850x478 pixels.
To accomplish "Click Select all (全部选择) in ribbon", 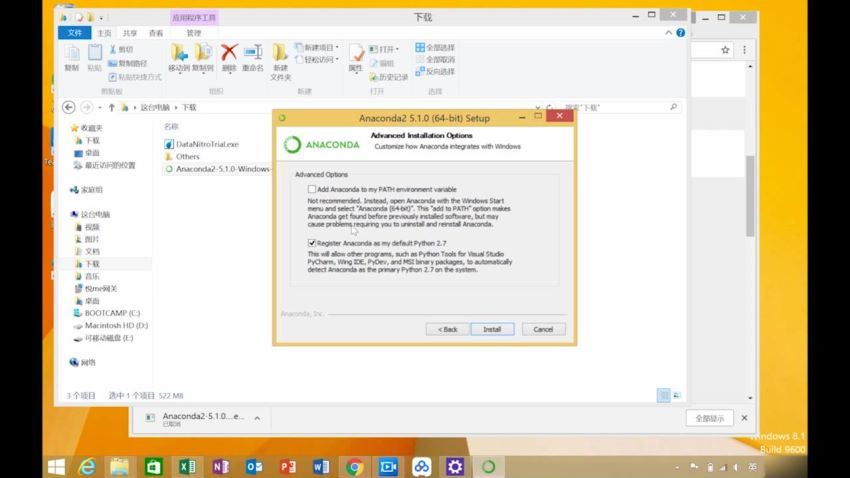I will coord(435,48).
